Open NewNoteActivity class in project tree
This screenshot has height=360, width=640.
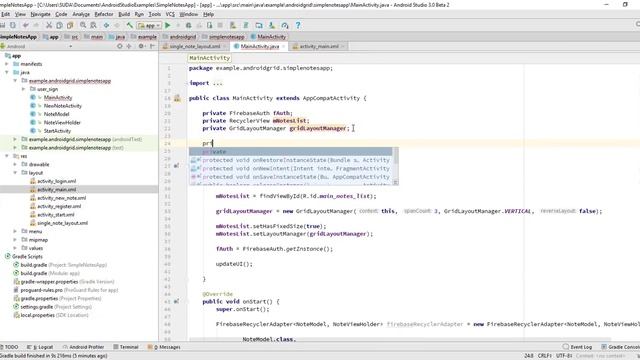pos(62,106)
